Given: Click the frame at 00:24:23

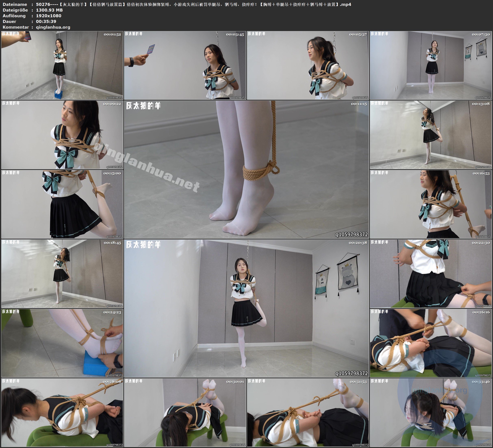Looking at the screenshot, I should (x=62, y=343).
